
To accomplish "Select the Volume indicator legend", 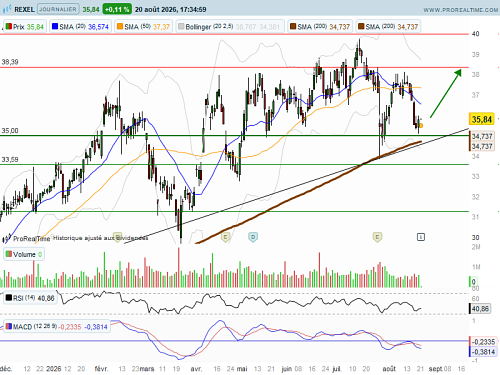I will click(24, 254).
